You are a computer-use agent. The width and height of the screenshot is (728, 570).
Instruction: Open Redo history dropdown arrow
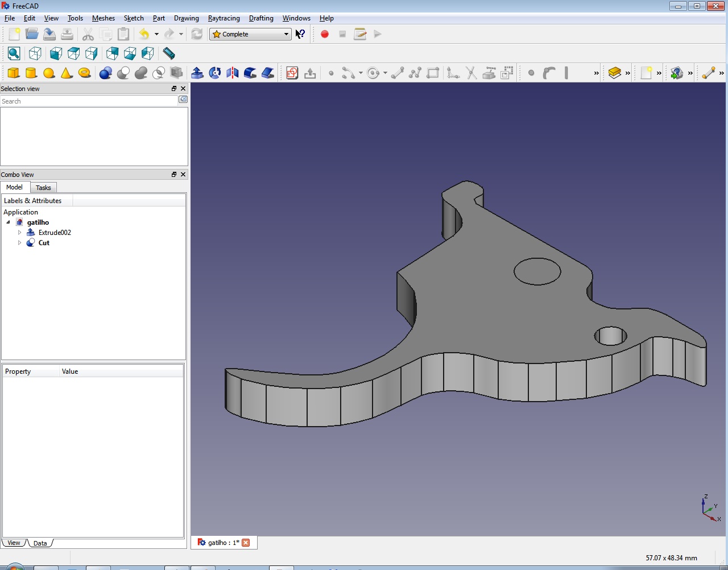point(181,34)
